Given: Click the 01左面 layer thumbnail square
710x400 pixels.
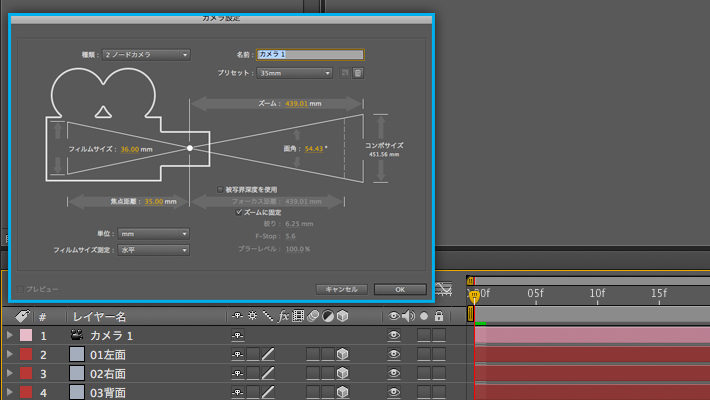Looking at the screenshot, I should [77, 354].
